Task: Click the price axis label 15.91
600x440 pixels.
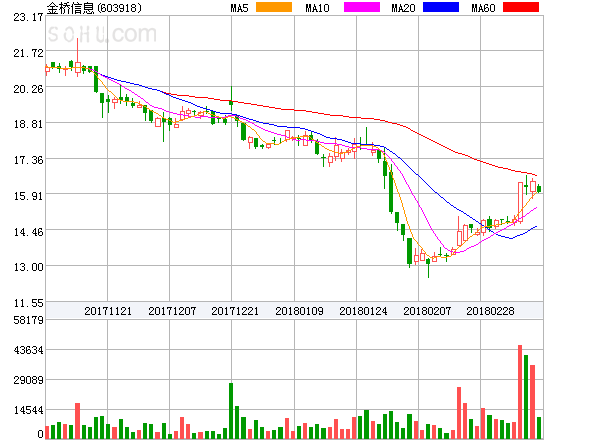Action: (28, 196)
